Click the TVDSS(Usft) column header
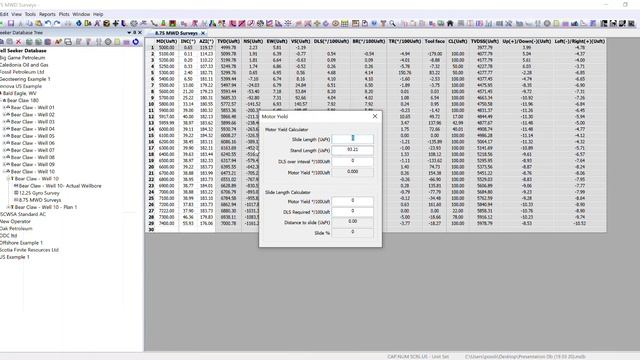This screenshot has height=360, width=640. tap(484, 41)
